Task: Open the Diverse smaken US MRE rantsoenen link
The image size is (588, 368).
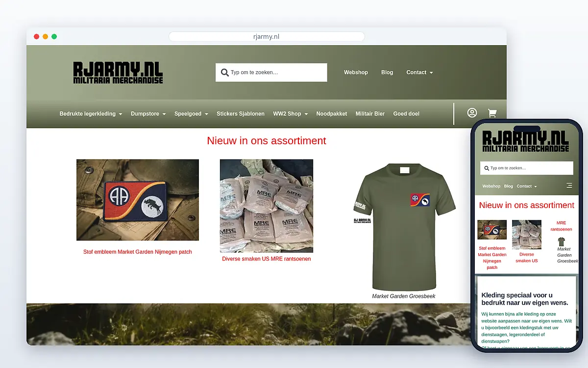Action: (267, 259)
